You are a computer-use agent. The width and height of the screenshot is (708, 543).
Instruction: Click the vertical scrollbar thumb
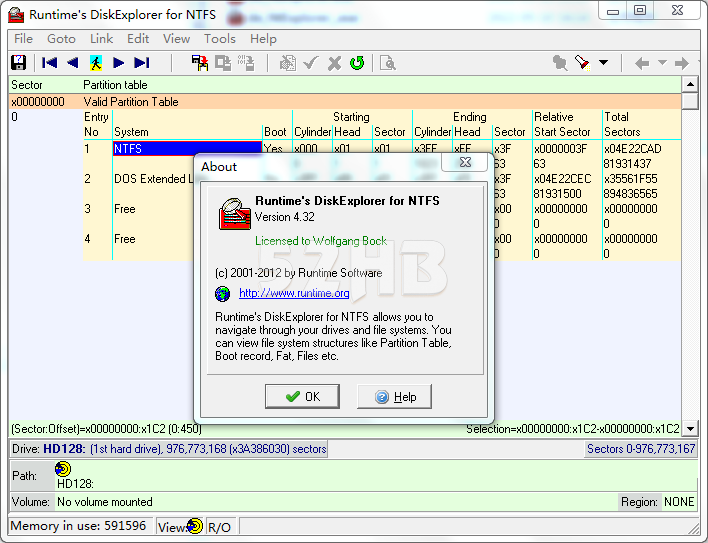pyautogui.click(x=690, y=101)
